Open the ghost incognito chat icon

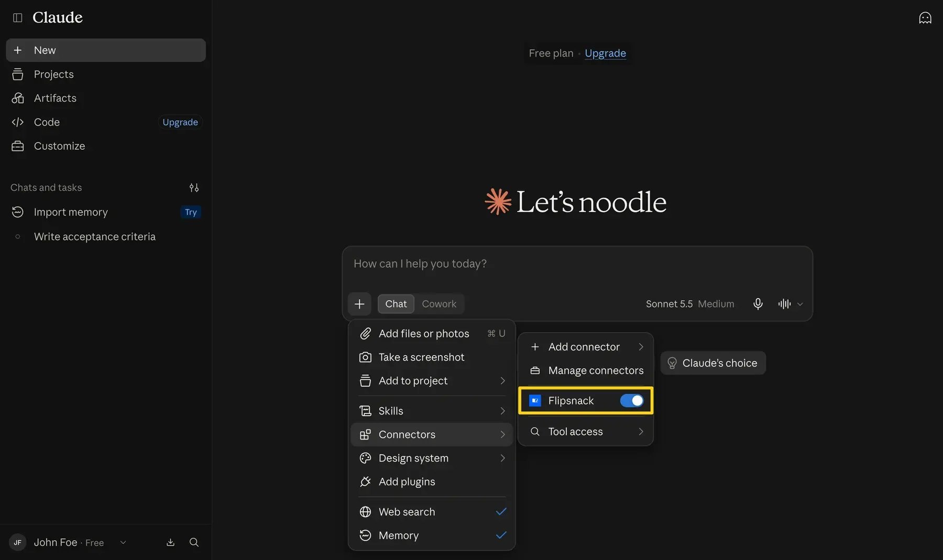click(925, 18)
